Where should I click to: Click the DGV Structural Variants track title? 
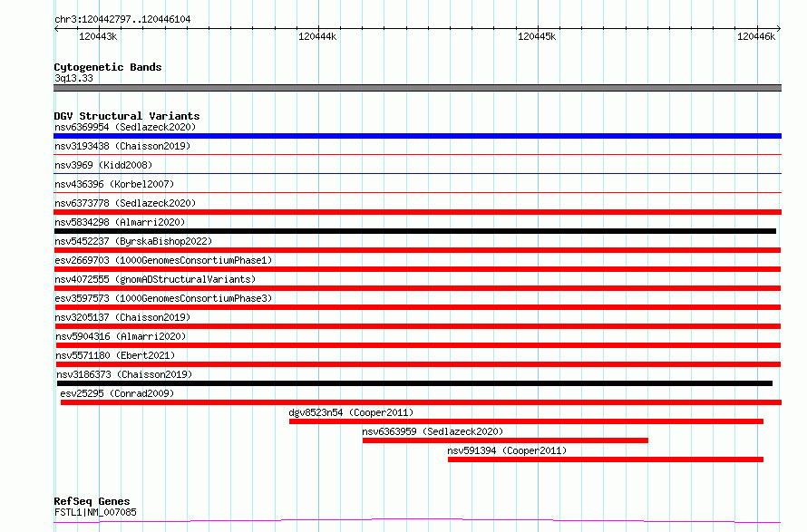point(127,116)
